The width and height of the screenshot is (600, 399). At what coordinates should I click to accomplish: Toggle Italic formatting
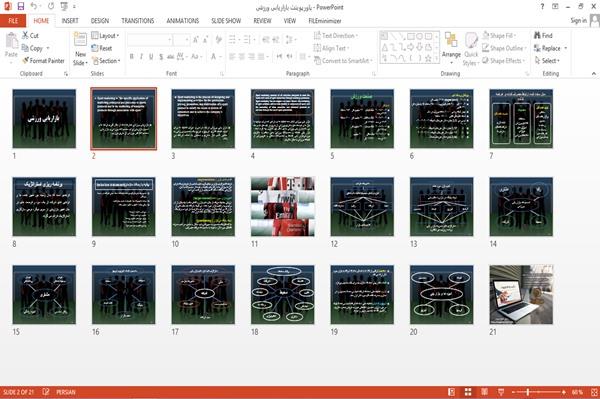click(x=141, y=57)
